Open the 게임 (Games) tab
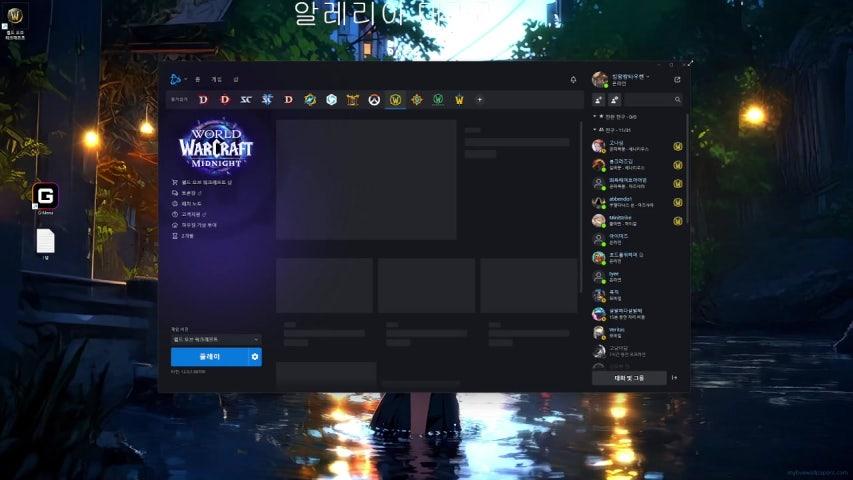 point(217,79)
